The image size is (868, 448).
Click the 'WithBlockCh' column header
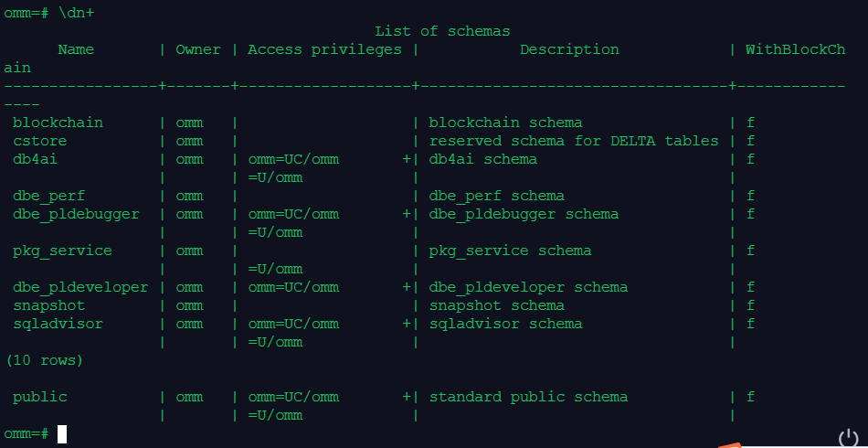[795, 49]
